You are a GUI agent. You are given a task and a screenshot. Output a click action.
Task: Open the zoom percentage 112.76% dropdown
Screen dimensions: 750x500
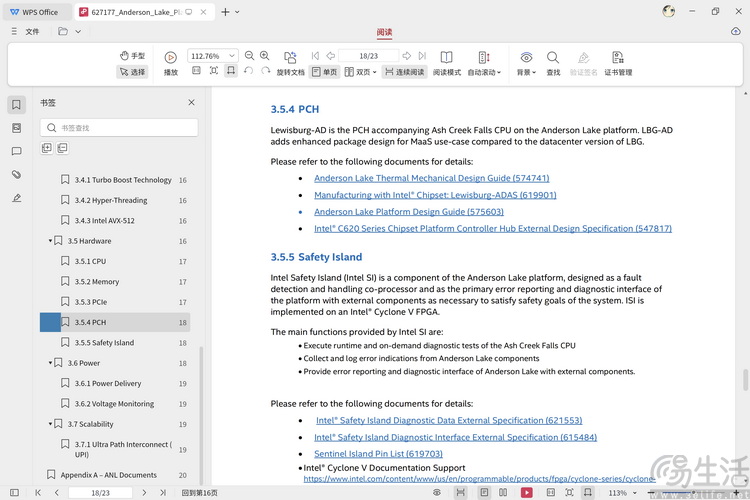pyautogui.click(x=232, y=56)
